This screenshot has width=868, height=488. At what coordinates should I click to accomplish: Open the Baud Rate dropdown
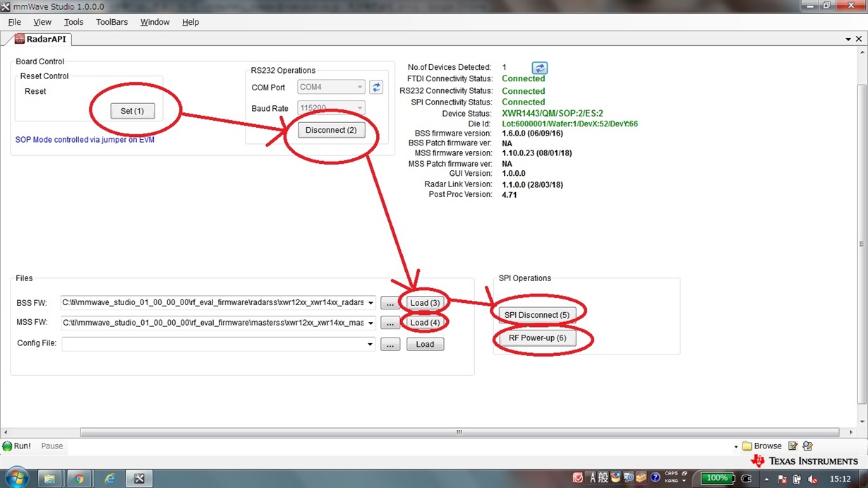point(360,108)
